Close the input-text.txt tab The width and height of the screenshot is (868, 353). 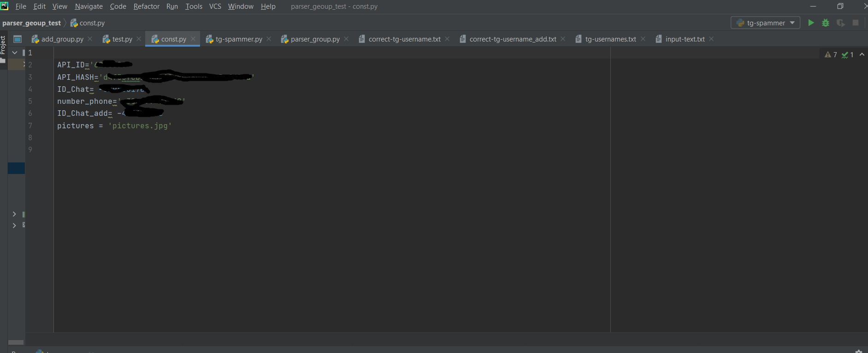tap(711, 39)
